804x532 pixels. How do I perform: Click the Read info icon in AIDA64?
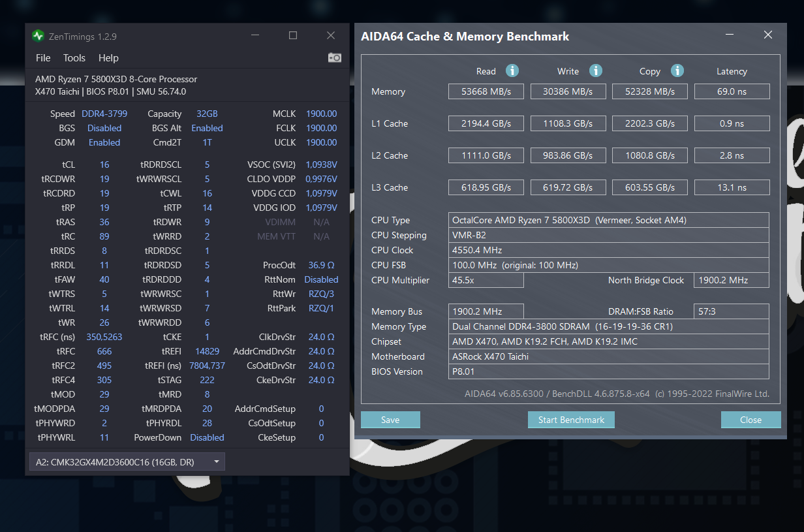click(513, 70)
